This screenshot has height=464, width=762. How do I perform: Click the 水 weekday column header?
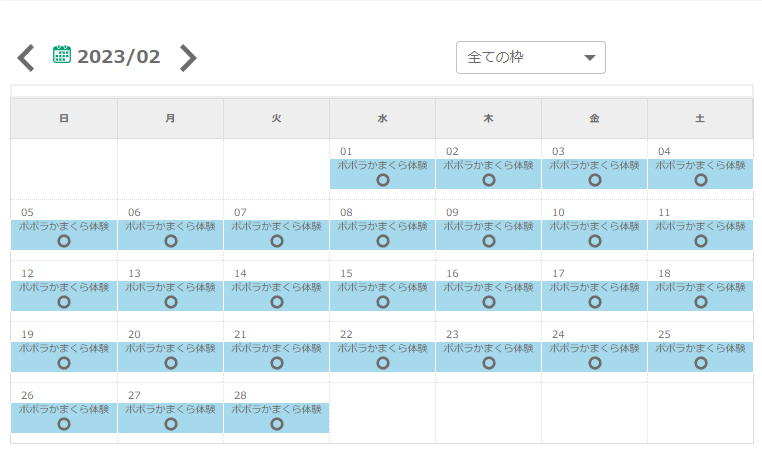(382, 118)
